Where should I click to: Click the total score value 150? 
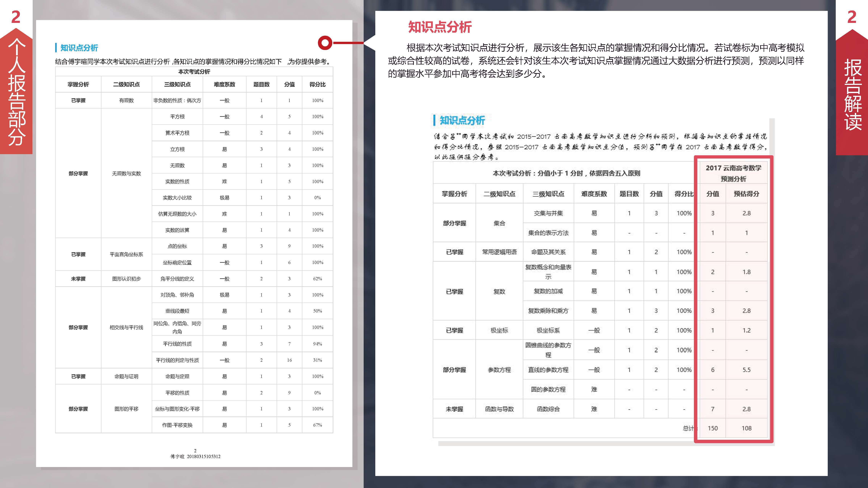tap(713, 428)
